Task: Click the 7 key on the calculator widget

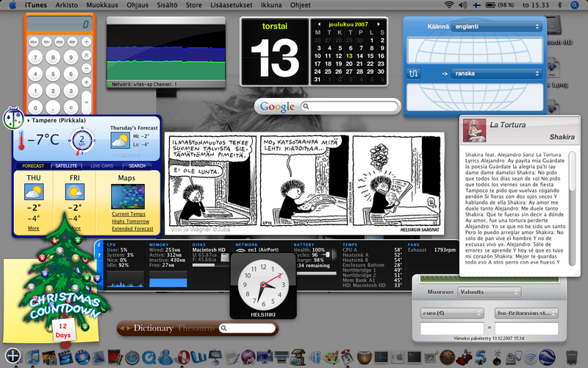Action: 35,57
